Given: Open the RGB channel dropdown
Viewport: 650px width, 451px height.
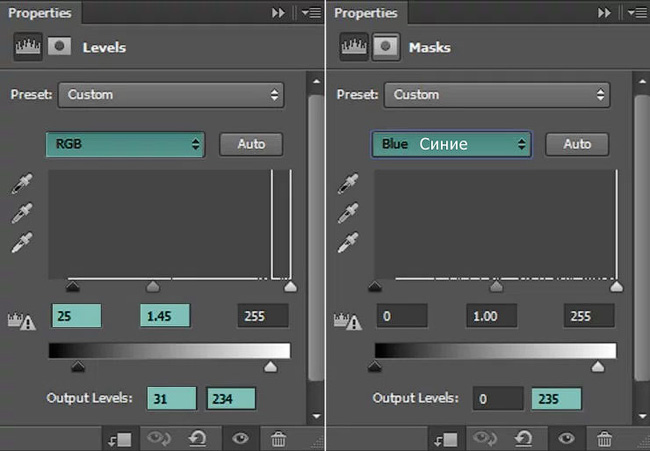Looking at the screenshot, I should tap(125, 144).
